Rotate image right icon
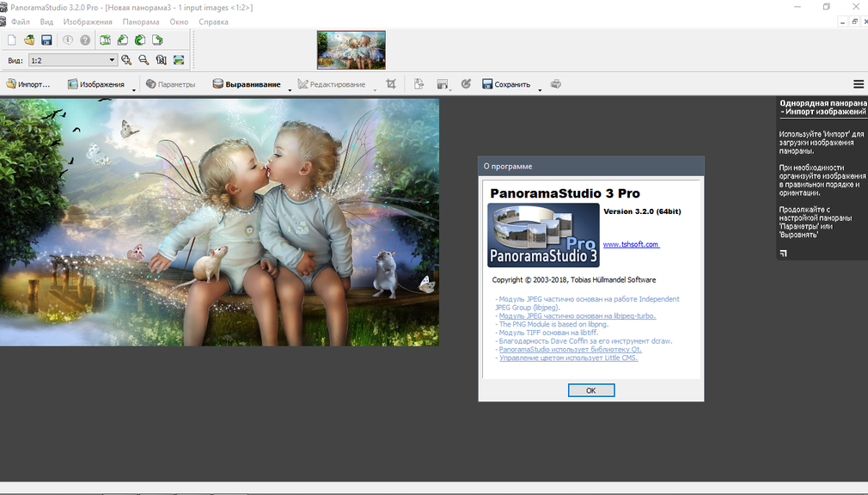The width and height of the screenshot is (868, 495). tap(157, 40)
